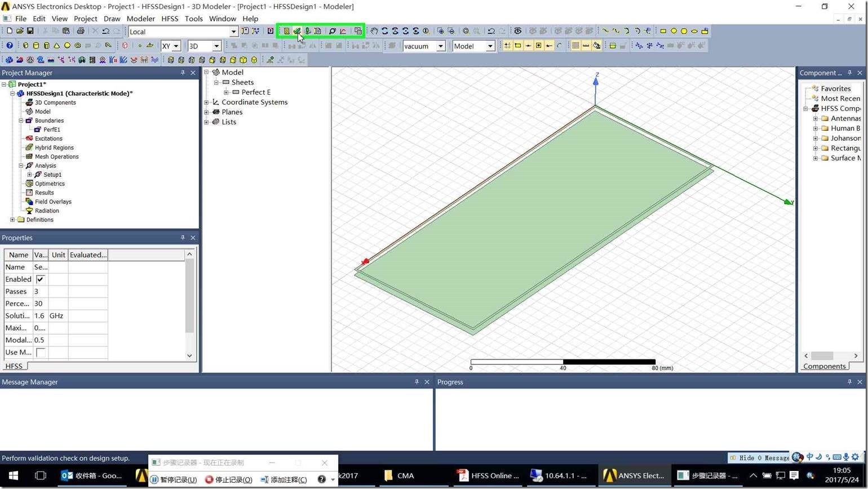
Task: Click the Print icon
Action: (80, 31)
